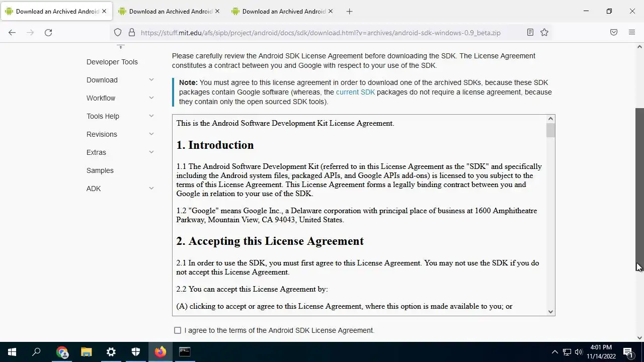Expand the Revisions sidebar section
This screenshot has width=644, height=362.
[x=151, y=134]
